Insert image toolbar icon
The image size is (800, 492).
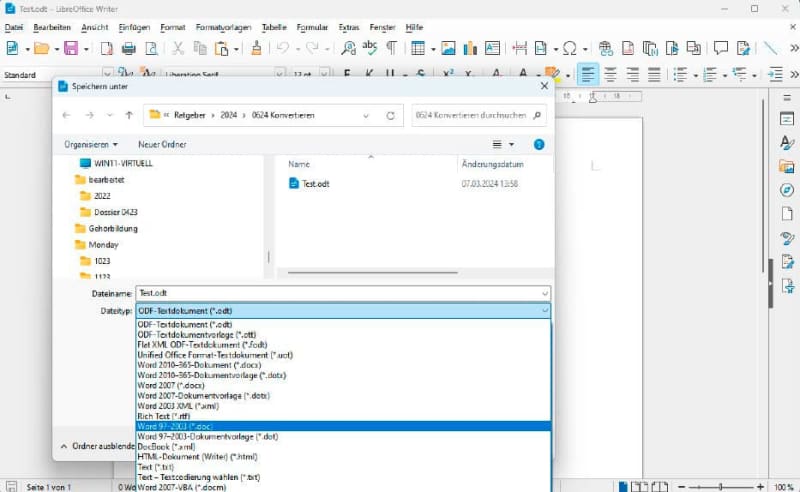pos(448,48)
